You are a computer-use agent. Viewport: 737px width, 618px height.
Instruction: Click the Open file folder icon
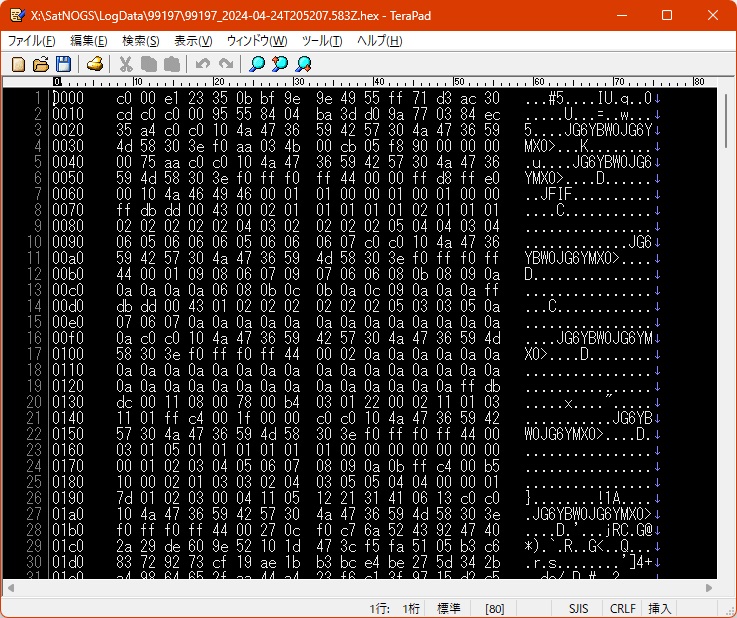(x=41, y=64)
